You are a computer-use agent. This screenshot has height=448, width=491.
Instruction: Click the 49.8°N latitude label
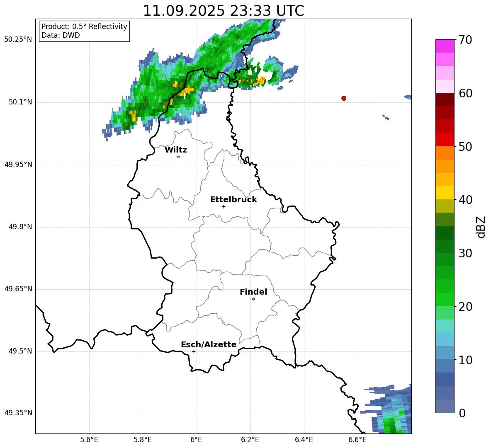[20, 227]
